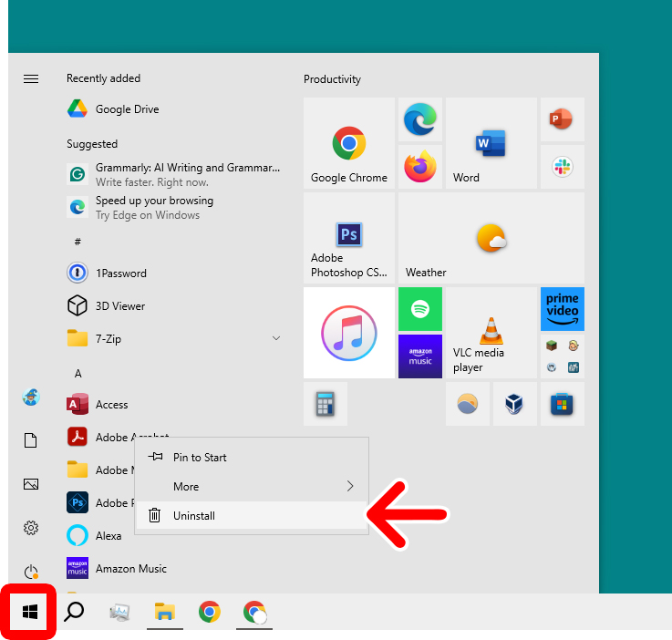Click the Grammarly suggested app
Viewport: 672px width, 640px height.
[173, 174]
